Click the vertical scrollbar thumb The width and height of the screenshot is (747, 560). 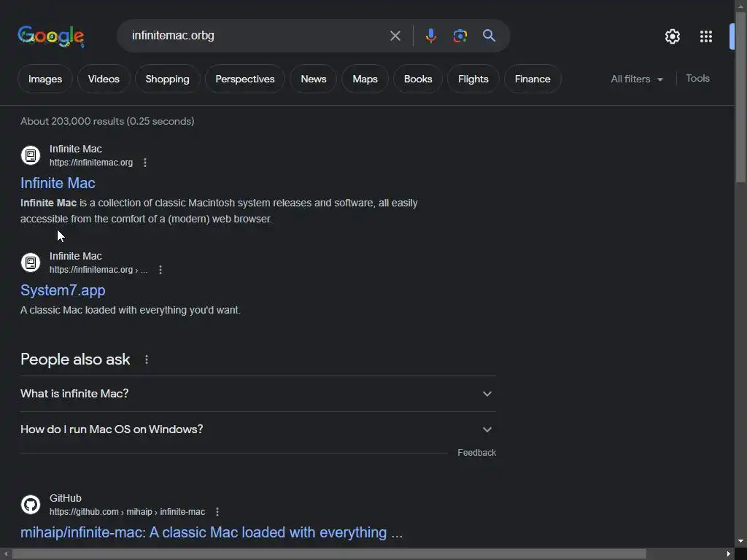pos(740,97)
